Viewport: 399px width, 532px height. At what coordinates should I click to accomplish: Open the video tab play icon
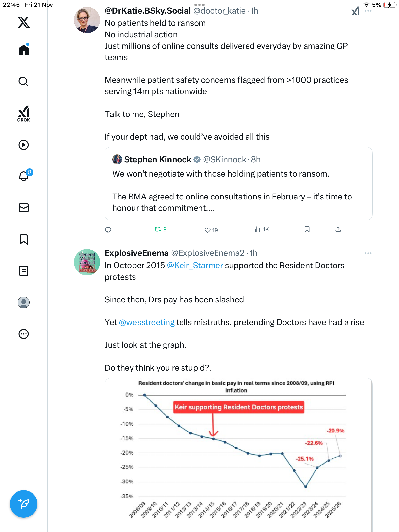tap(24, 145)
